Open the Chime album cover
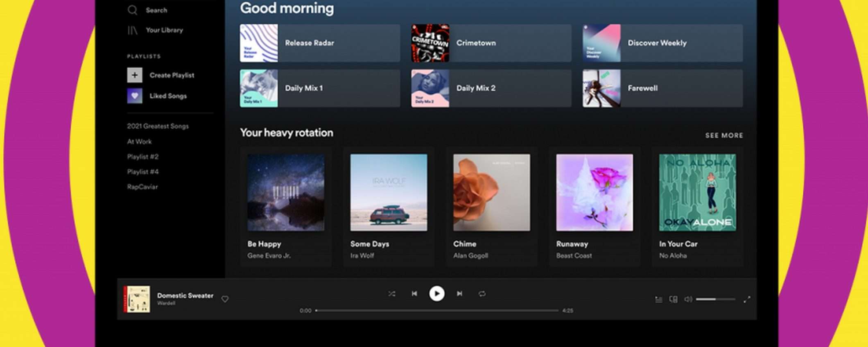This screenshot has width=868, height=347. 492,192
